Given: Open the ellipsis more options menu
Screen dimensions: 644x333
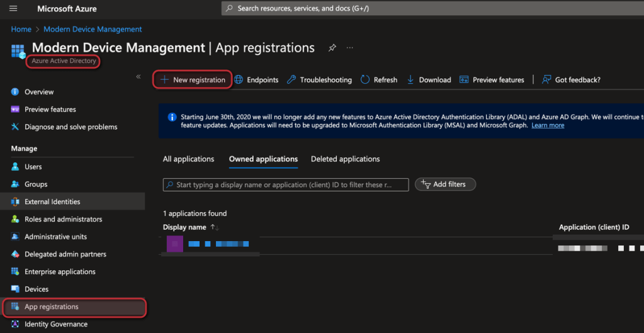Looking at the screenshot, I should coord(350,48).
